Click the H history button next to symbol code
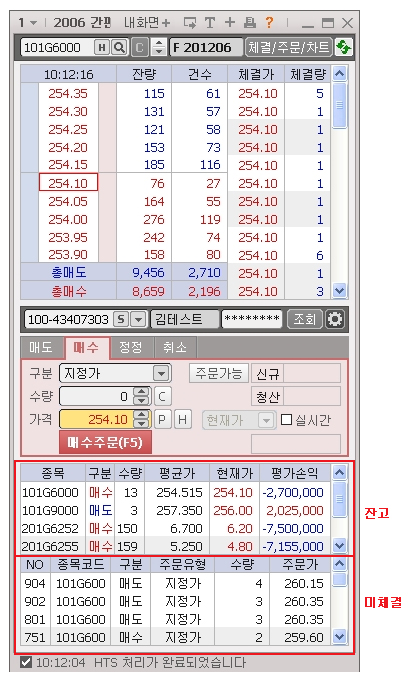The image size is (408, 683). 102,47
